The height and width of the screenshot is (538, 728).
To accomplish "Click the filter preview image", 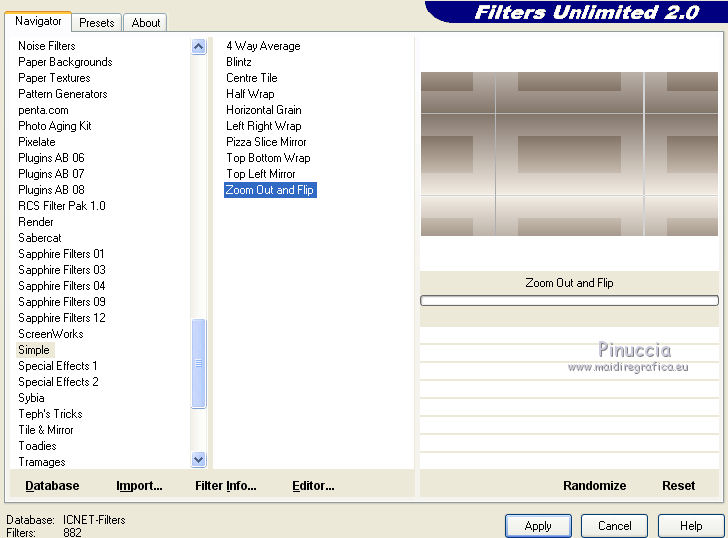I will click(569, 154).
